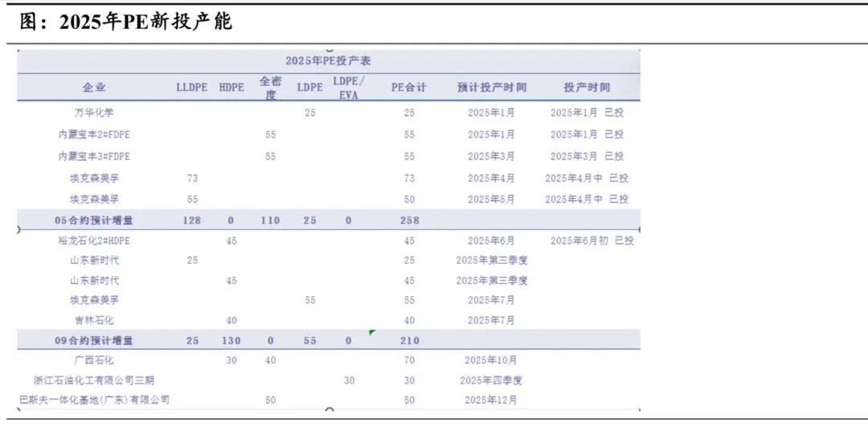
Task: Click the 企业 column header
Action: point(94,88)
